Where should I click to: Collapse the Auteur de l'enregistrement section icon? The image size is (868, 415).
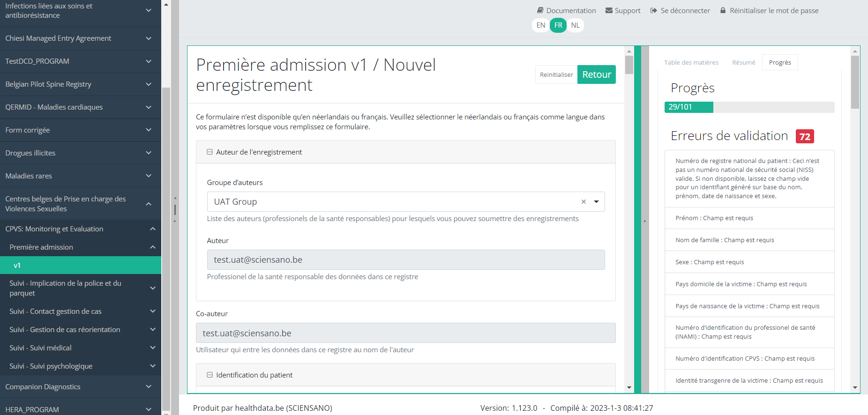pos(210,152)
